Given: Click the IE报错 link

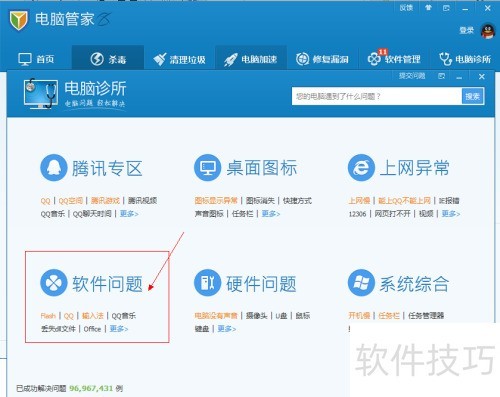Looking at the screenshot, I should [x=449, y=201].
